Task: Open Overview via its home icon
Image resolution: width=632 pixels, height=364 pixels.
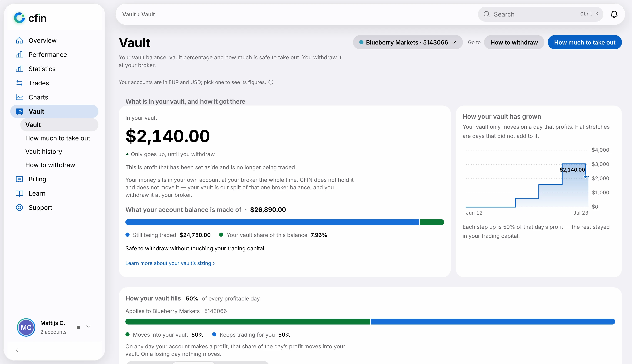Action: 19,40
